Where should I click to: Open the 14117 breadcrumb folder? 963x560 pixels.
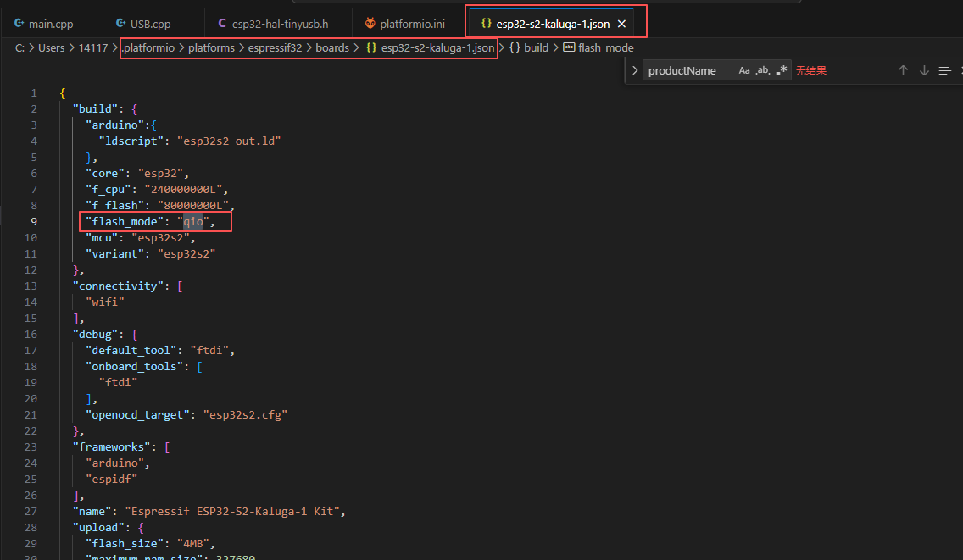[92, 48]
